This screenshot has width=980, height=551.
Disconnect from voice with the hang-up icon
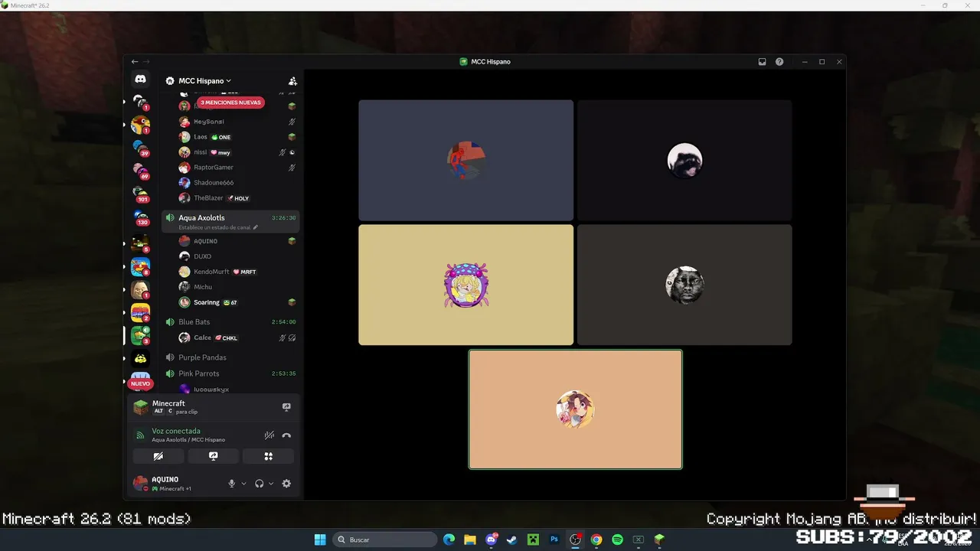286,435
